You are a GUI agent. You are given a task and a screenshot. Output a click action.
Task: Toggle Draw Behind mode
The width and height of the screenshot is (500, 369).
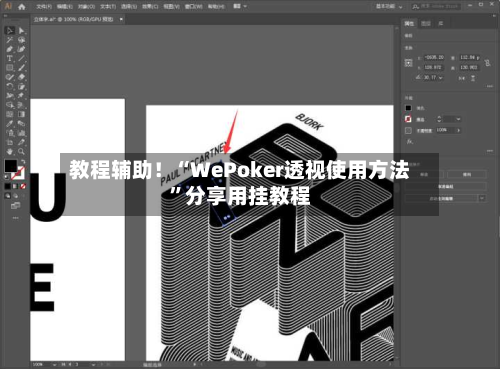click(16, 196)
